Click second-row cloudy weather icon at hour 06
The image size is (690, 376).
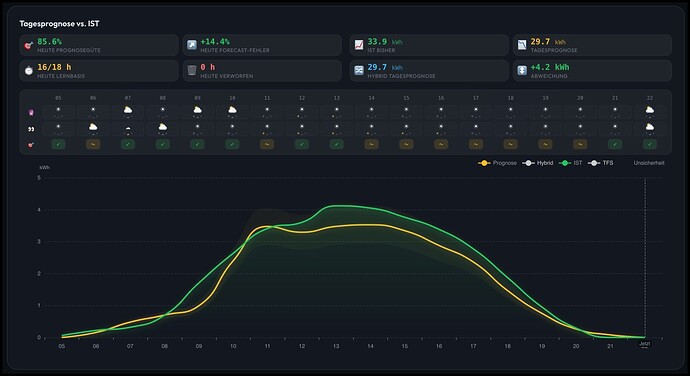[93, 127]
